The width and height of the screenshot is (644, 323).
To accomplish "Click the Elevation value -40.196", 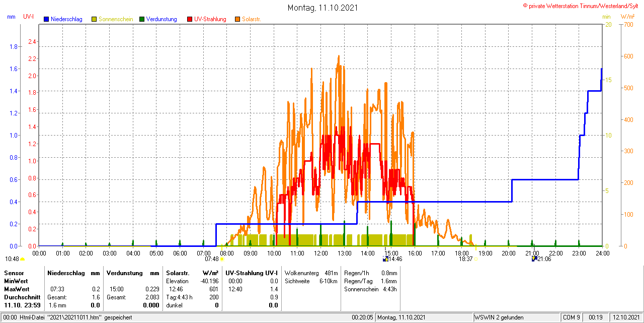I will point(209,281).
